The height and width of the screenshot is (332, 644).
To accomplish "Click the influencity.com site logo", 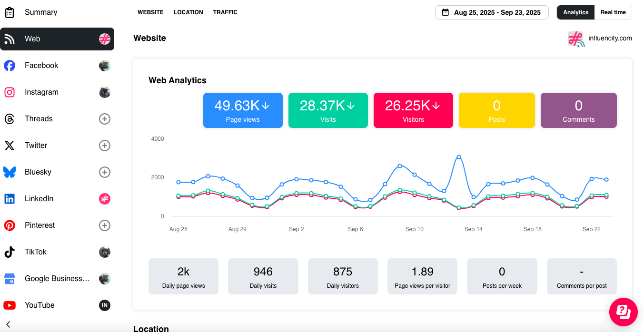I will (576, 39).
